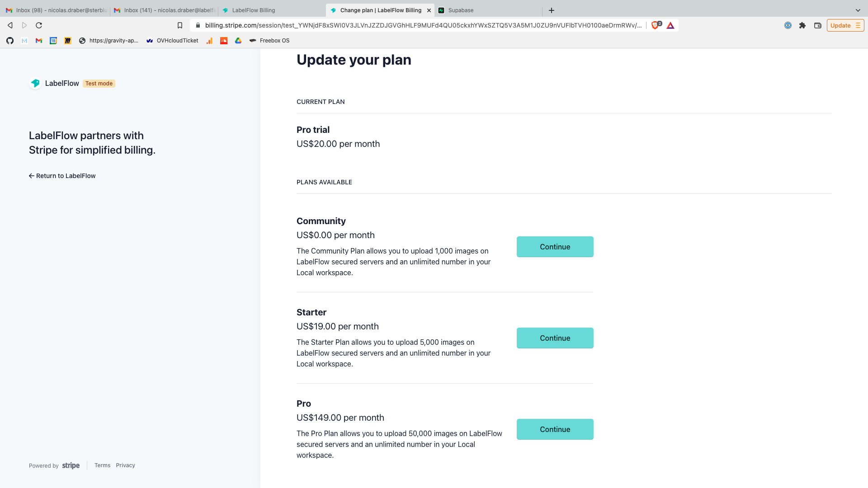Switch to the Supabase tab
This screenshot has height=488, width=868.
point(460,10)
